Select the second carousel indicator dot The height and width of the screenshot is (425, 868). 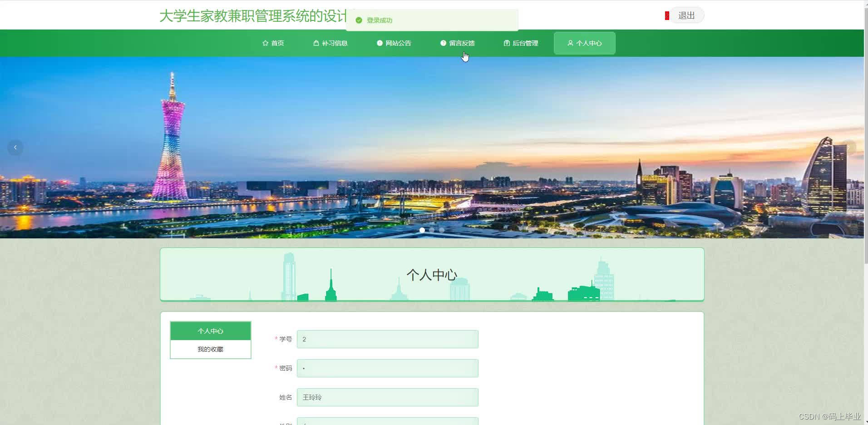point(432,230)
